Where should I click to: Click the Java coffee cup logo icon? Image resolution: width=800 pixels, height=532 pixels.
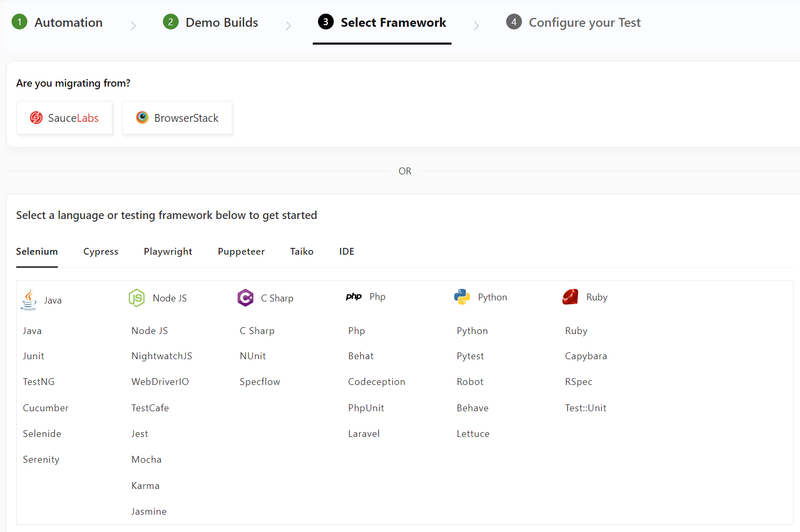[28, 299]
